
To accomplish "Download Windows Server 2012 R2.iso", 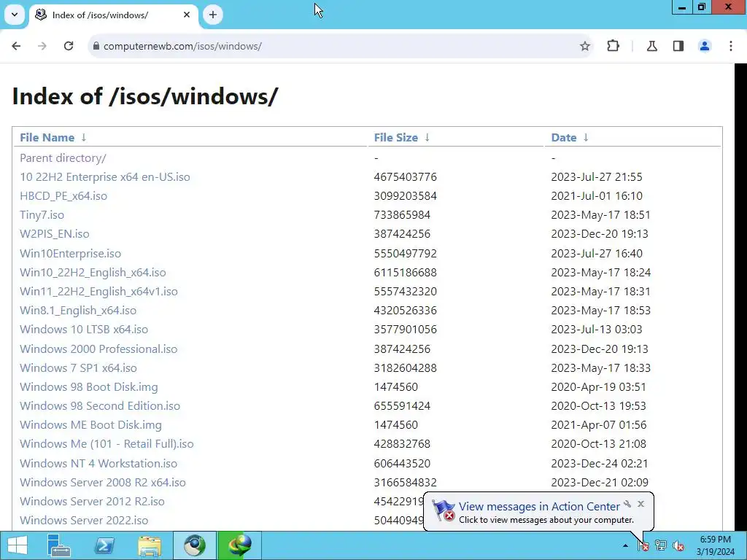I will coord(92,502).
